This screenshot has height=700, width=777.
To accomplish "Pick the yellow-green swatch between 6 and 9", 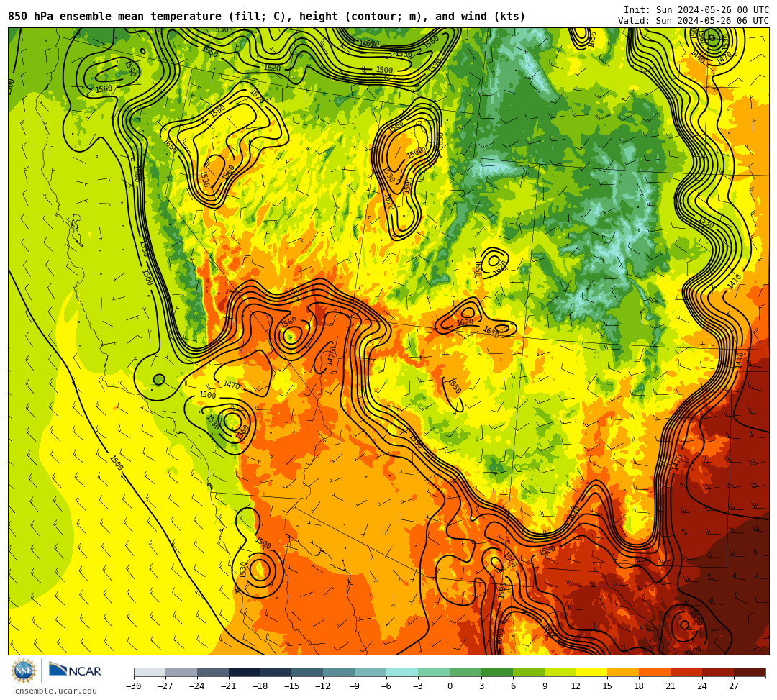I will click(x=529, y=672).
